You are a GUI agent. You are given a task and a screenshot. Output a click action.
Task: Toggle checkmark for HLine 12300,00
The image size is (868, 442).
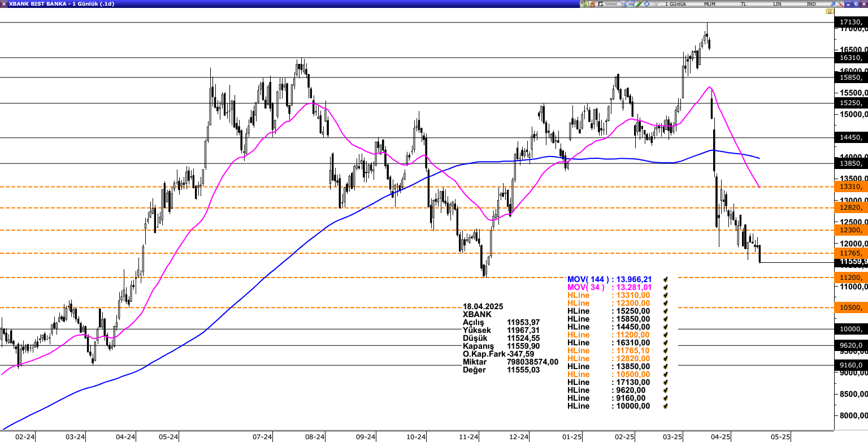(666, 303)
